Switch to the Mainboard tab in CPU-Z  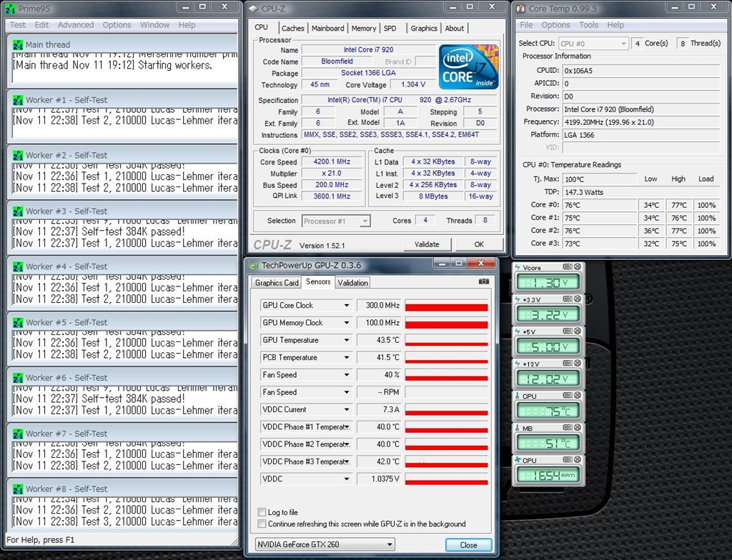(327, 29)
